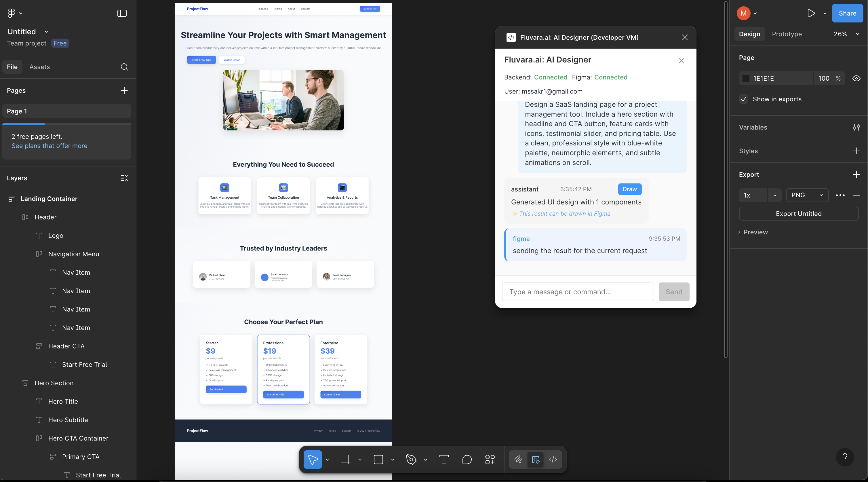Viewport: 868px width, 482px height.
Task: Toggle Show in exports checkbox
Action: (x=744, y=99)
